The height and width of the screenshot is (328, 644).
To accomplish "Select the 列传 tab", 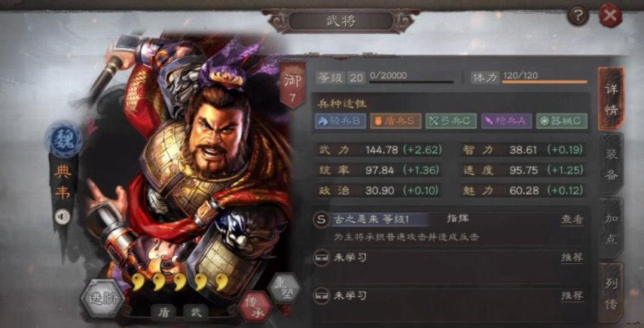I will 611,293.
